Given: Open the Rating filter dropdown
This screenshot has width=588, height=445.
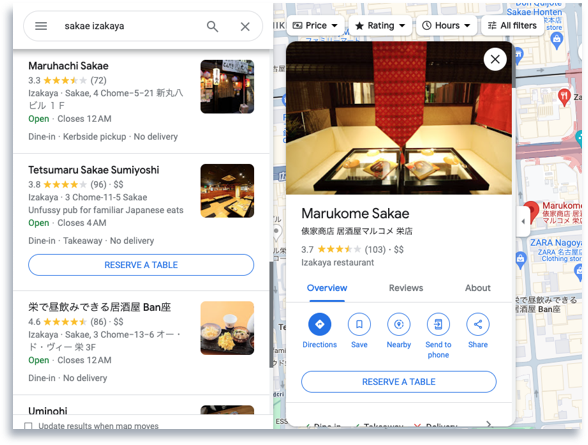Looking at the screenshot, I should (x=380, y=25).
